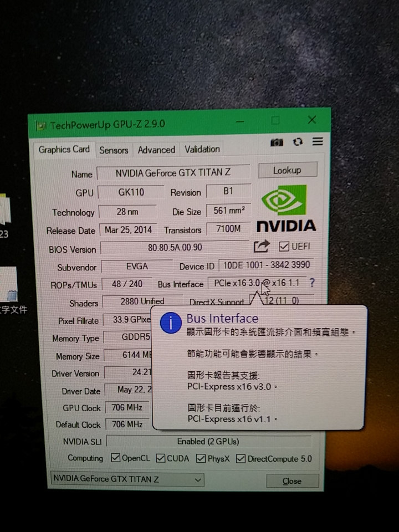Click the Shaders value 2880 Unified
This screenshot has height=532, width=399.
click(x=142, y=301)
